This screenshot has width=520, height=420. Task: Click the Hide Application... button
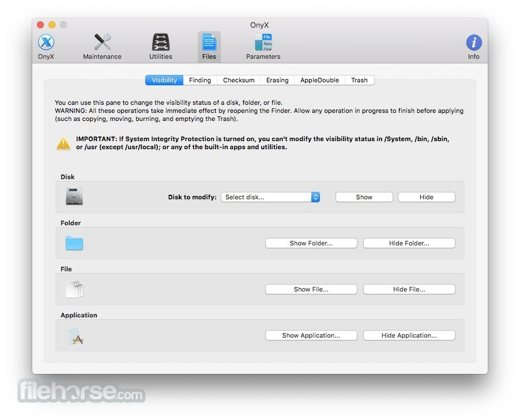pyautogui.click(x=409, y=335)
